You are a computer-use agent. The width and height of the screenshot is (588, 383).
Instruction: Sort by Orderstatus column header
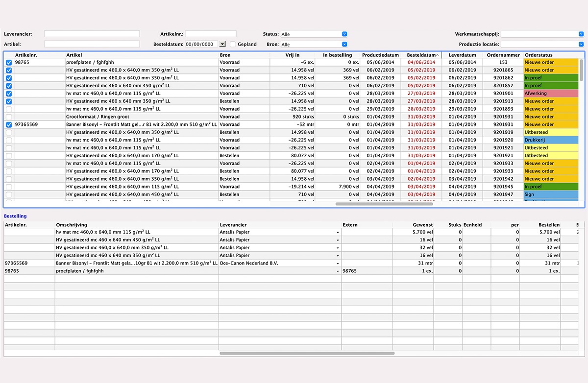pyautogui.click(x=551, y=55)
